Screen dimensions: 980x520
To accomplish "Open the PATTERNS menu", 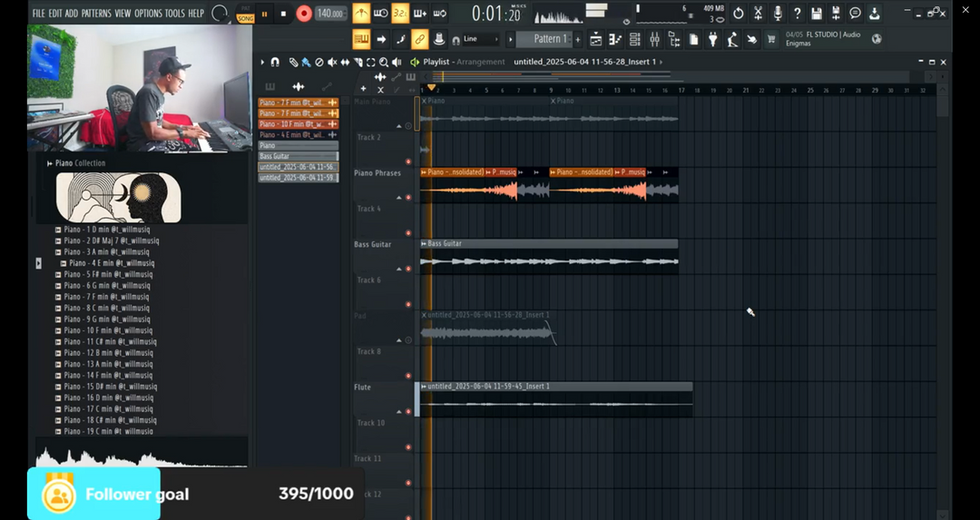I will (96, 14).
